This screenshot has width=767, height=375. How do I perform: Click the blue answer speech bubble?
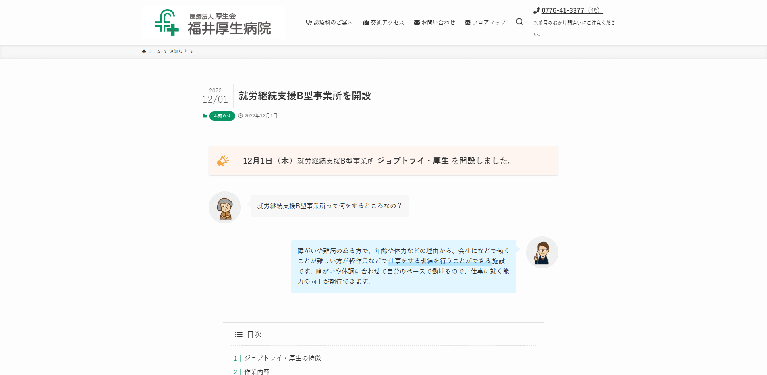point(403,266)
